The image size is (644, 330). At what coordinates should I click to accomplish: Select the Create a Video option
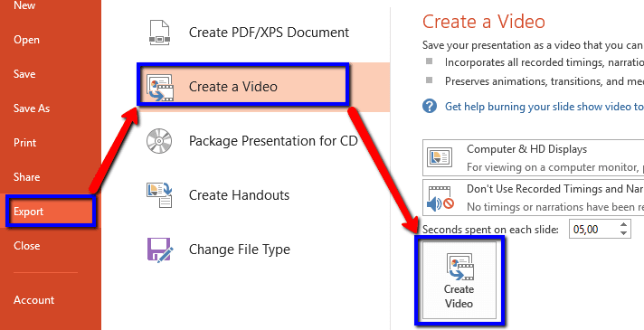(264, 87)
